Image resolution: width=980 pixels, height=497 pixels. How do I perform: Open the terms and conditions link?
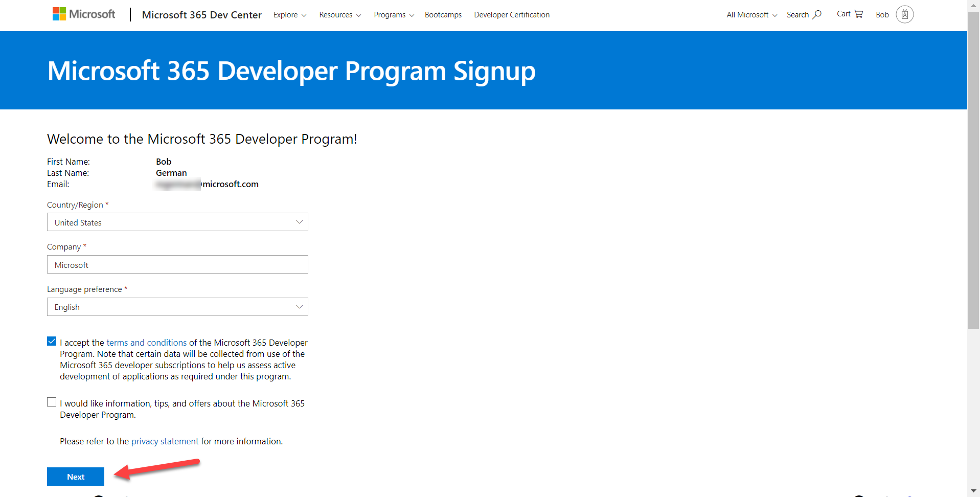click(x=147, y=343)
